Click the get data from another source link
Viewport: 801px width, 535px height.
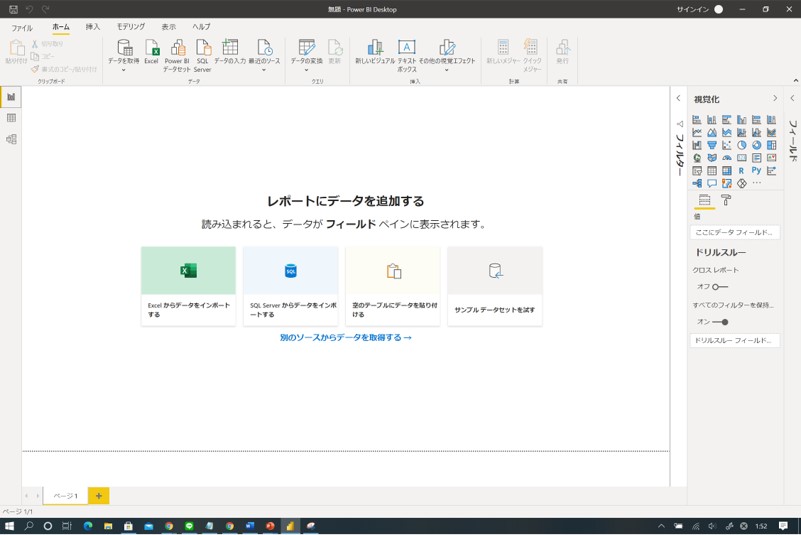coord(345,338)
